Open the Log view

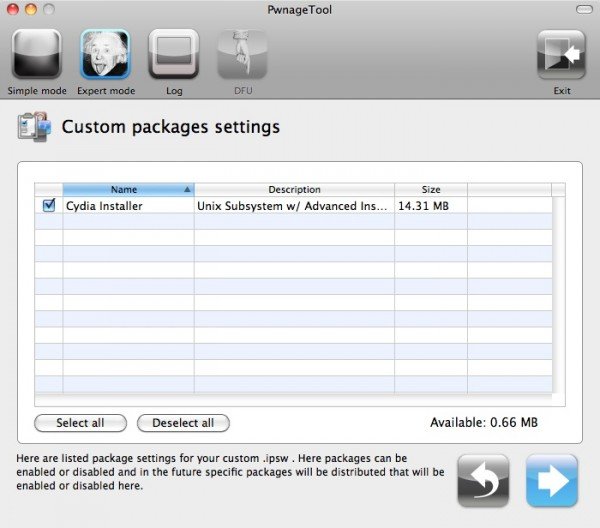click(x=174, y=54)
